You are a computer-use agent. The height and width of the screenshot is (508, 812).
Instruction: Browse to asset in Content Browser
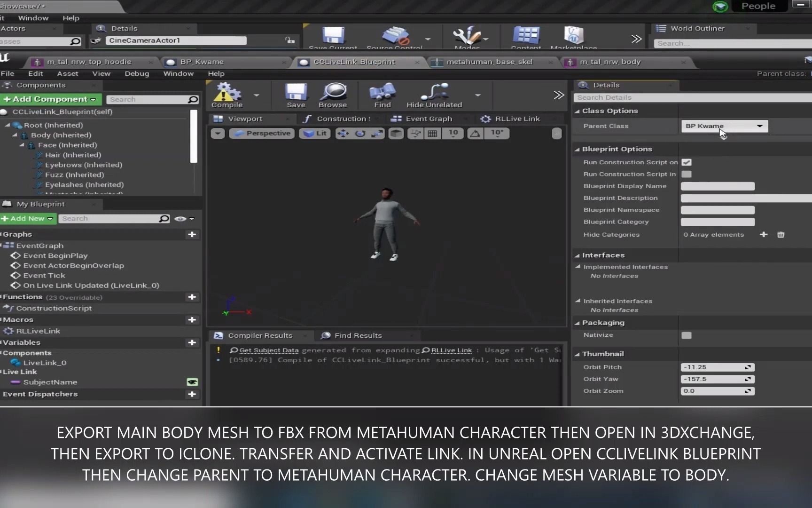333,94
